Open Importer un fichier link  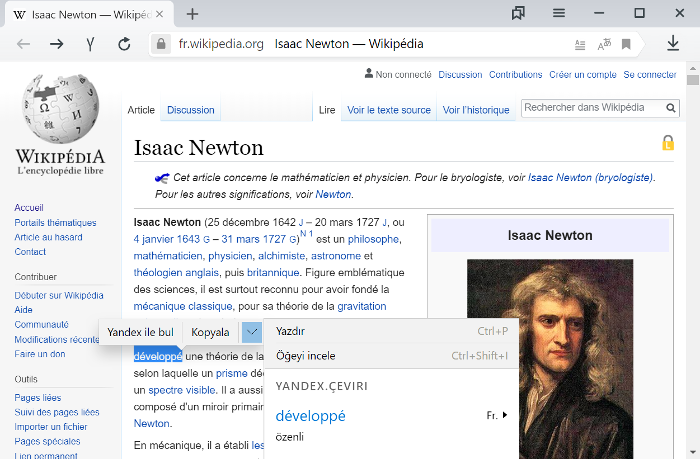(x=50, y=427)
